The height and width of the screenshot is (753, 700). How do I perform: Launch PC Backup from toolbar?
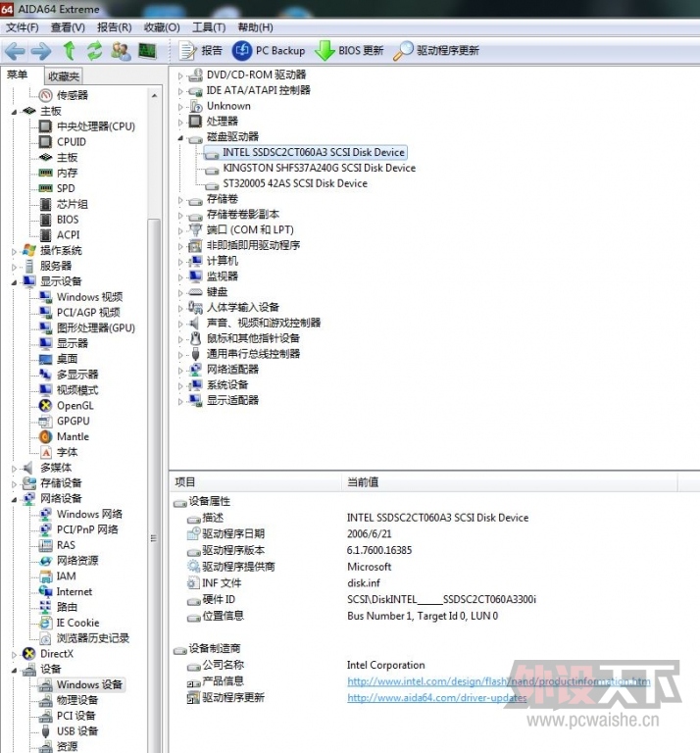269,50
